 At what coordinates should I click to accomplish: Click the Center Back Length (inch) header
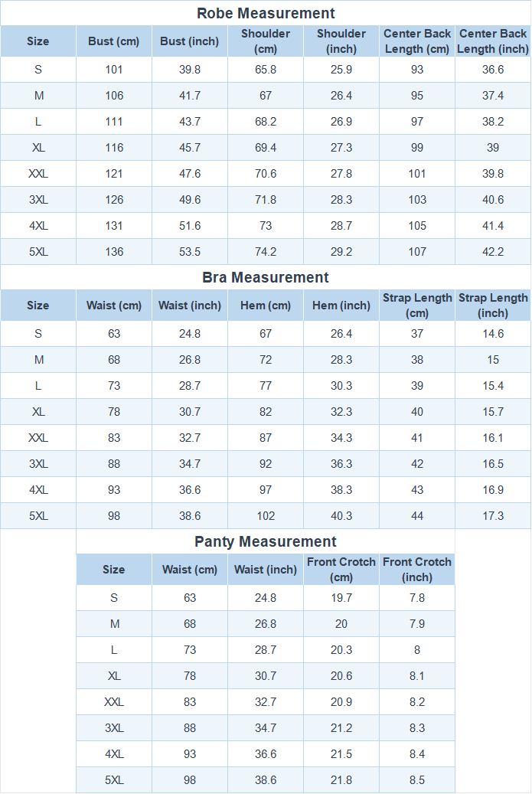point(493,41)
